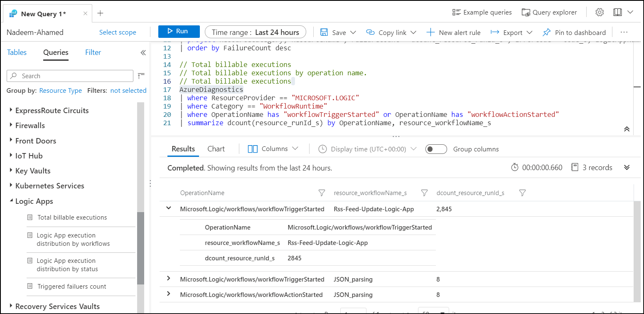This screenshot has height=314, width=644.
Task: Filter the OperationName column
Action: pos(321,193)
